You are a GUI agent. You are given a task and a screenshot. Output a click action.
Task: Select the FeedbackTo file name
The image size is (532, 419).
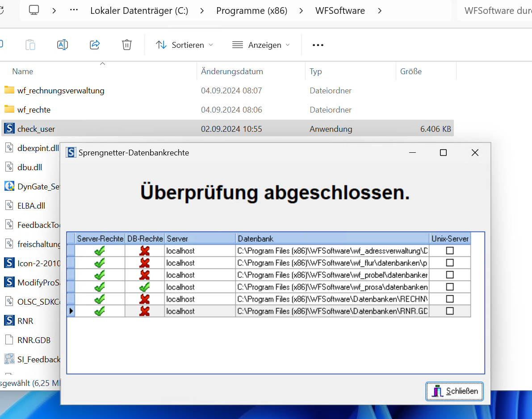click(39, 225)
